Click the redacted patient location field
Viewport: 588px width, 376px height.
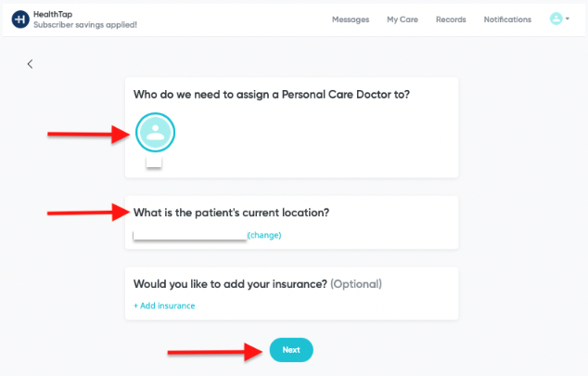coord(190,235)
